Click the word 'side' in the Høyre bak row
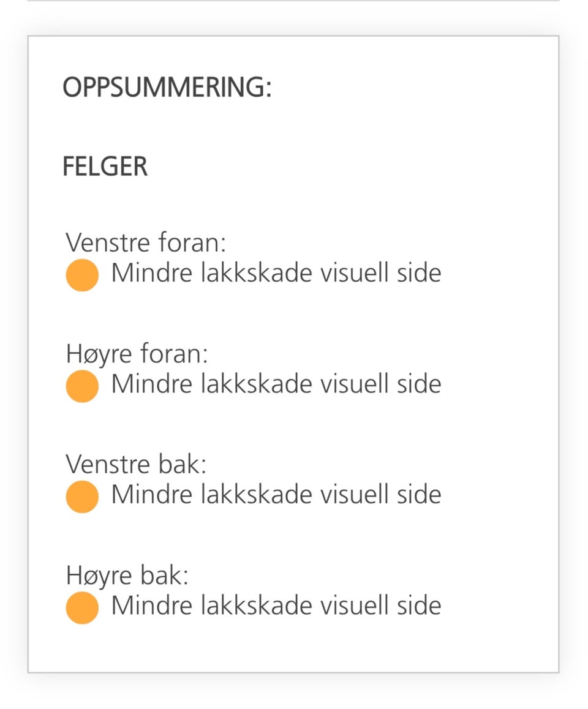The height and width of the screenshot is (709, 588). tap(421, 605)
